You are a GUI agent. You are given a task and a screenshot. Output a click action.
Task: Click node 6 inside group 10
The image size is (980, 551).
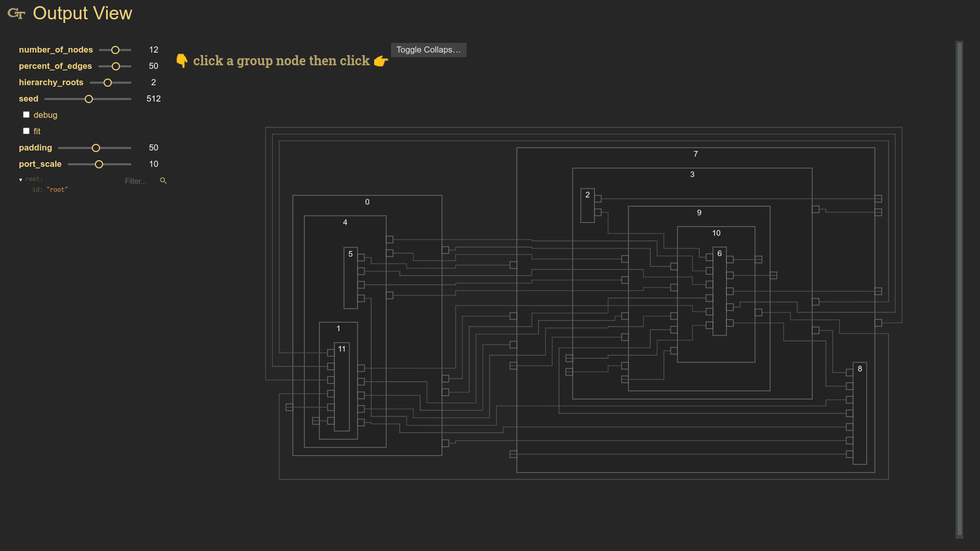point(720,254)
